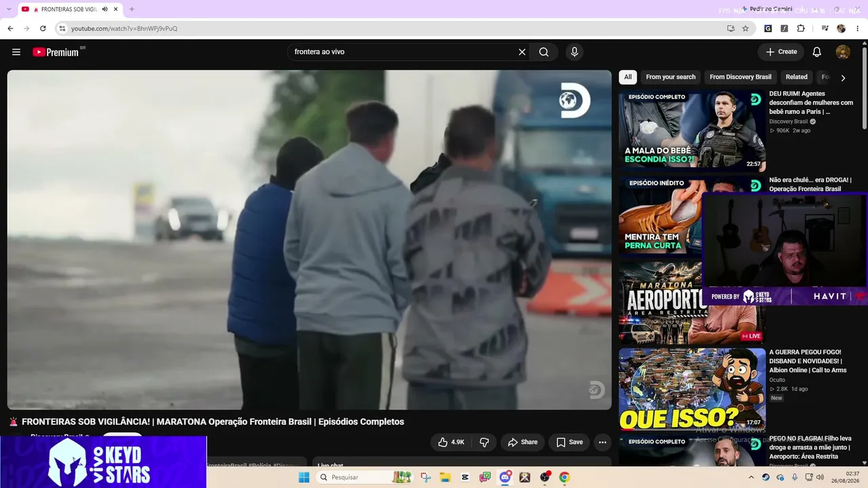Open the Chrome profile avatar

pyautogui.click(x=841, y=28)
